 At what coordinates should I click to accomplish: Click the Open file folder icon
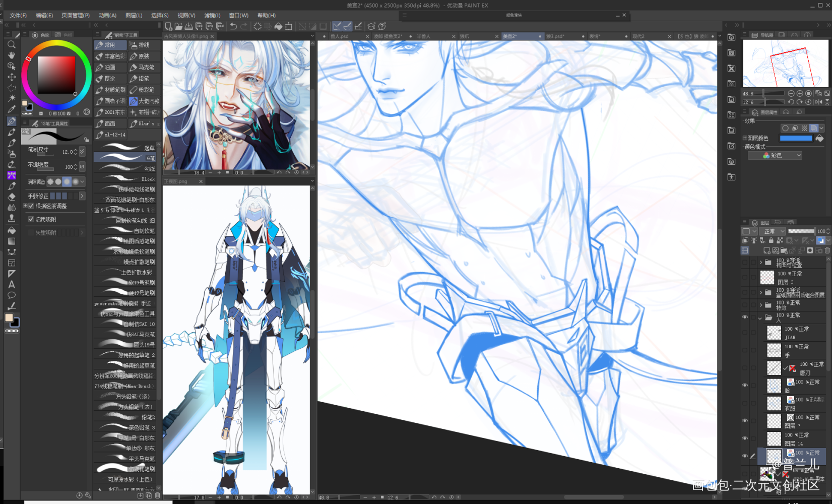178,26
